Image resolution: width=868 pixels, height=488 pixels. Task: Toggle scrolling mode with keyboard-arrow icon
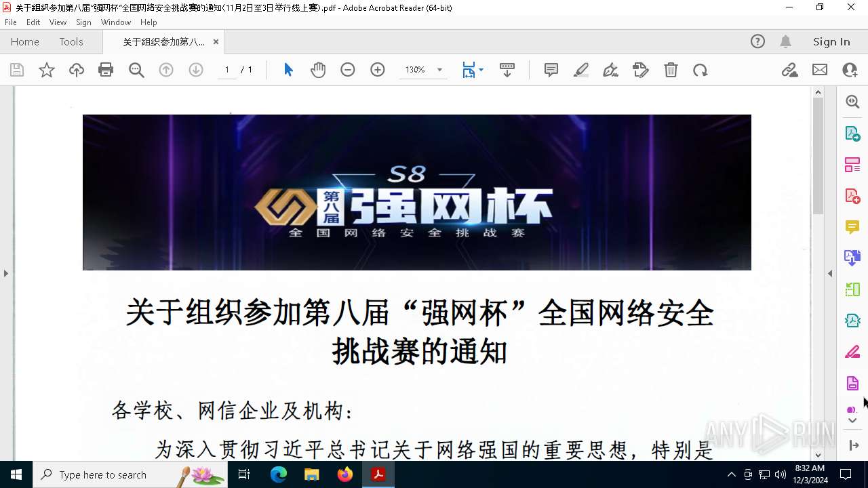pyautogui.click(x=507, y=70)
